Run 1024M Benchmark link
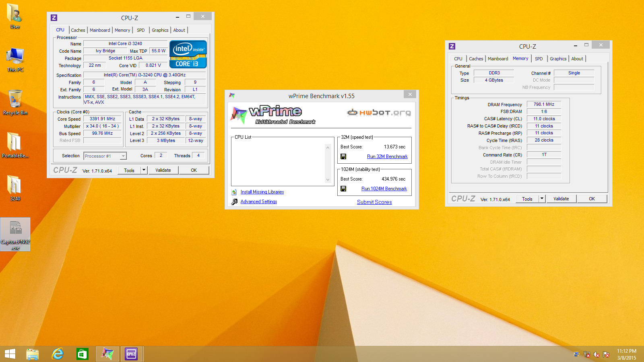The width and height of the screenshot is (644, 362). [384, 189]
